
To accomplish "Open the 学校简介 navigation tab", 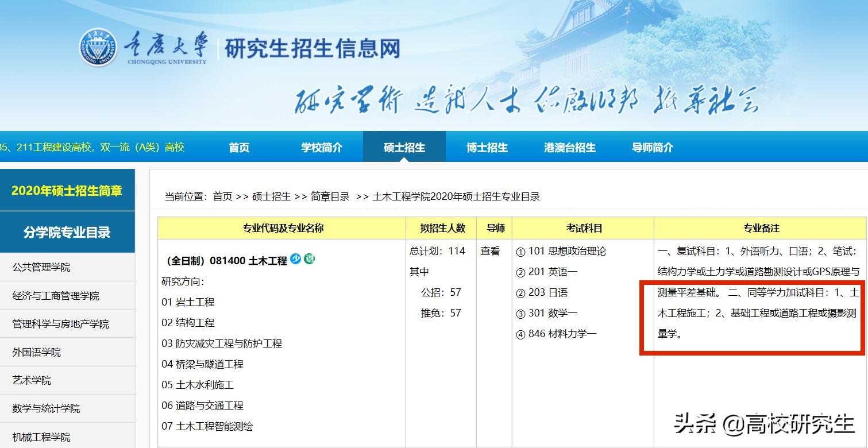I will (322, 147).
